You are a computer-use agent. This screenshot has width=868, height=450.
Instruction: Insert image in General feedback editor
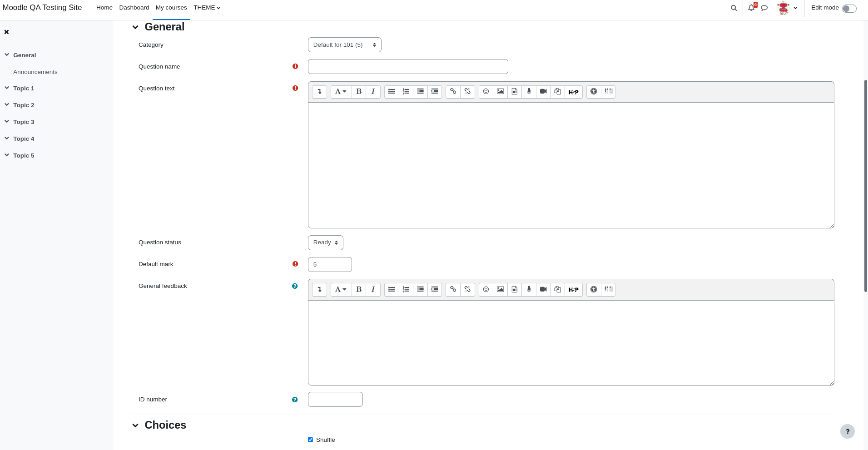(x=500, y=290)
